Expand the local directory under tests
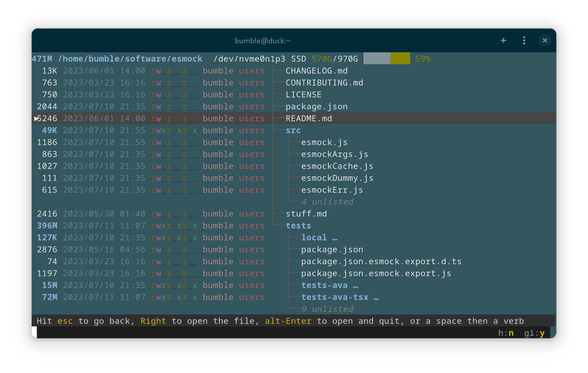The width and height of the screenshot is (588, 373). click(x=314, y=237)
